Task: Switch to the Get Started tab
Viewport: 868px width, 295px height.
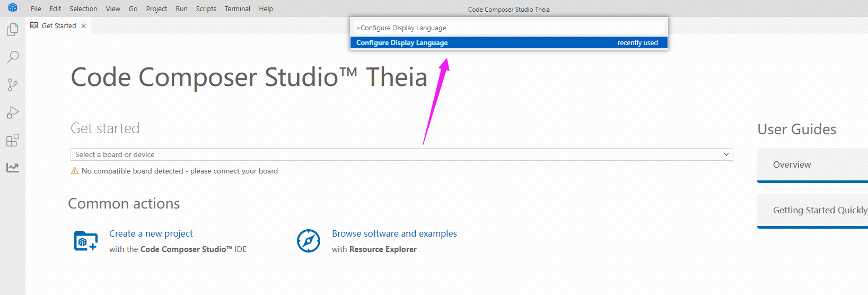Action: coord(59,25)
